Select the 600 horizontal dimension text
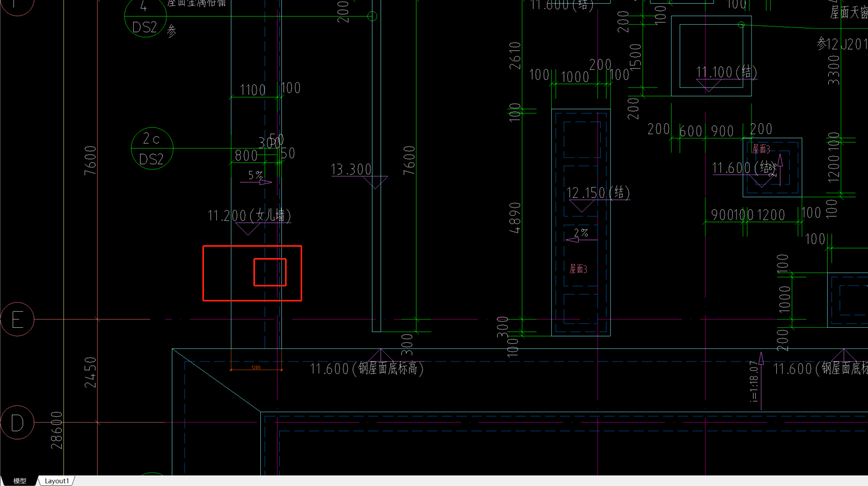The width and height of the screenshot is (868, 486). point(691,131)
